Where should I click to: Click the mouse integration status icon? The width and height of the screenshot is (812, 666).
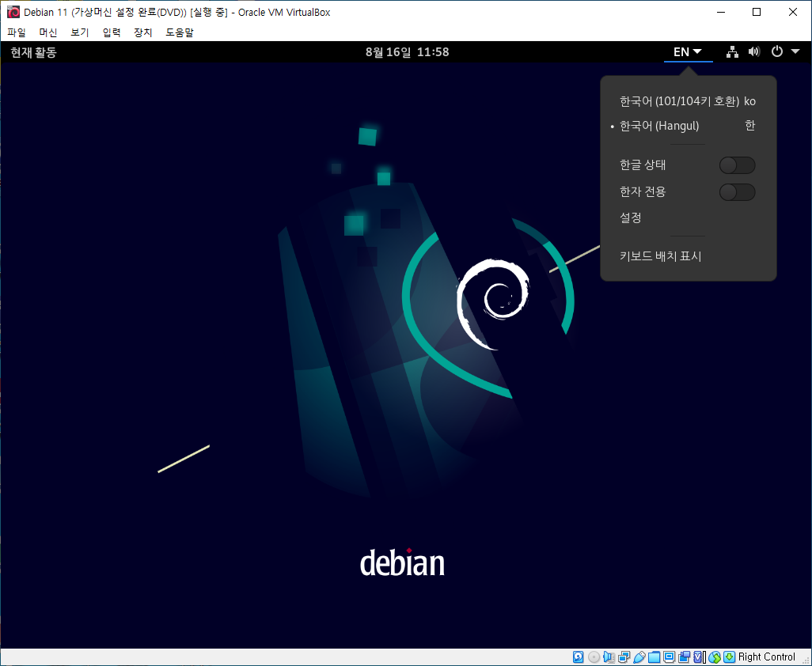(715, 657)
